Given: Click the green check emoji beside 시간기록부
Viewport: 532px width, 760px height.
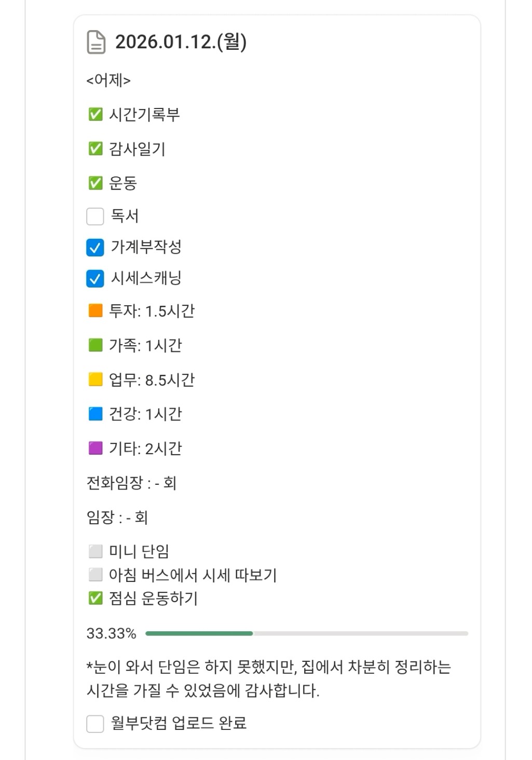Looking at the screenshot, I should (96, 114).
